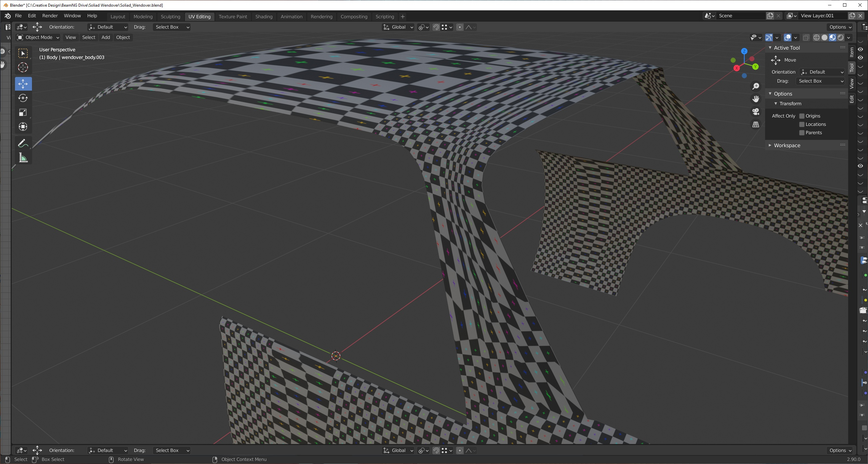The image size is (868, 464).
Task: Open the Render menu
Action: (50, 16)
